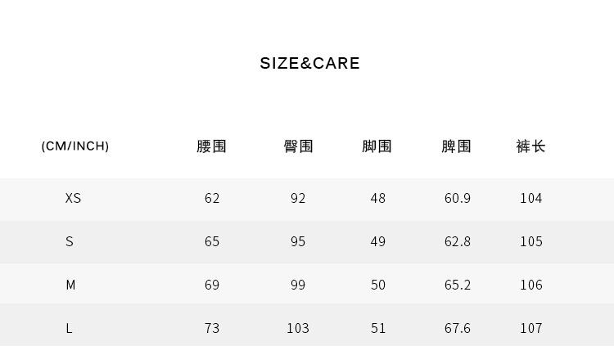Click M leg opening value 50
The image size is (614, 364).
(377, 285)
